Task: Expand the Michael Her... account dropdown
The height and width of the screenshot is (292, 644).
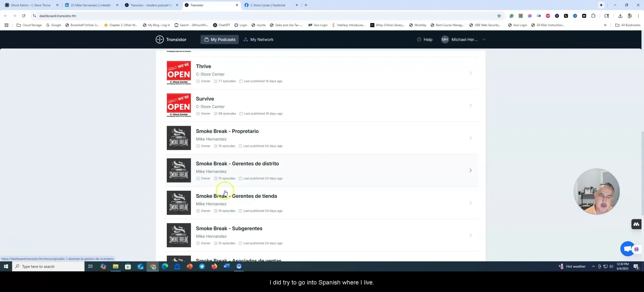Action: coord(463,40)
